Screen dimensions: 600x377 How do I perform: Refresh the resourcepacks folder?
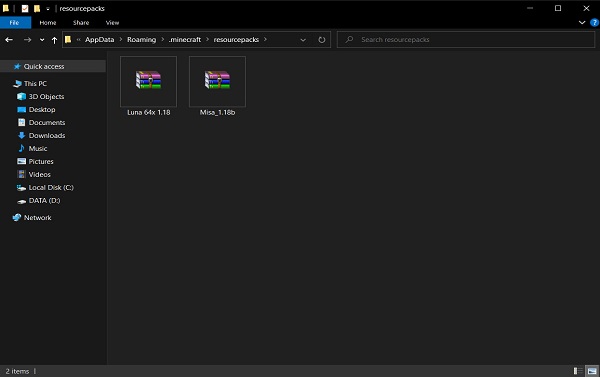pos(322,40)
